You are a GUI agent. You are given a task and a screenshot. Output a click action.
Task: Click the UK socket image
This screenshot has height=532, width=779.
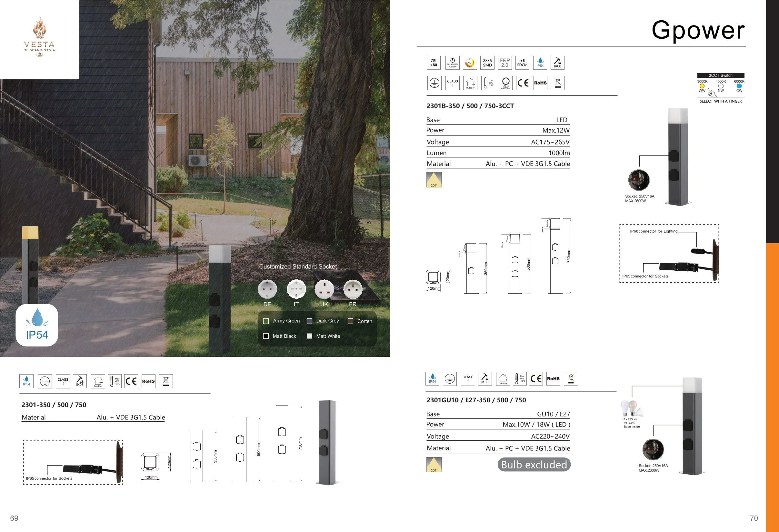(324, 289)
